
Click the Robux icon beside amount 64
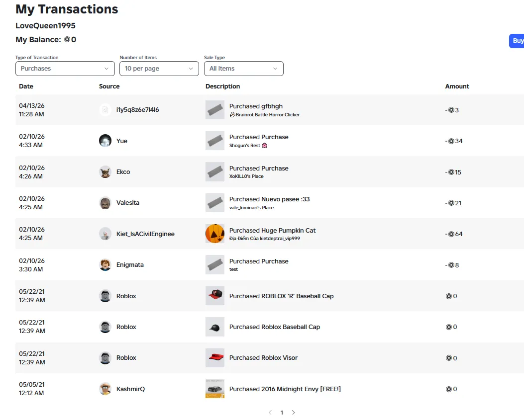(x=451, y=234)
